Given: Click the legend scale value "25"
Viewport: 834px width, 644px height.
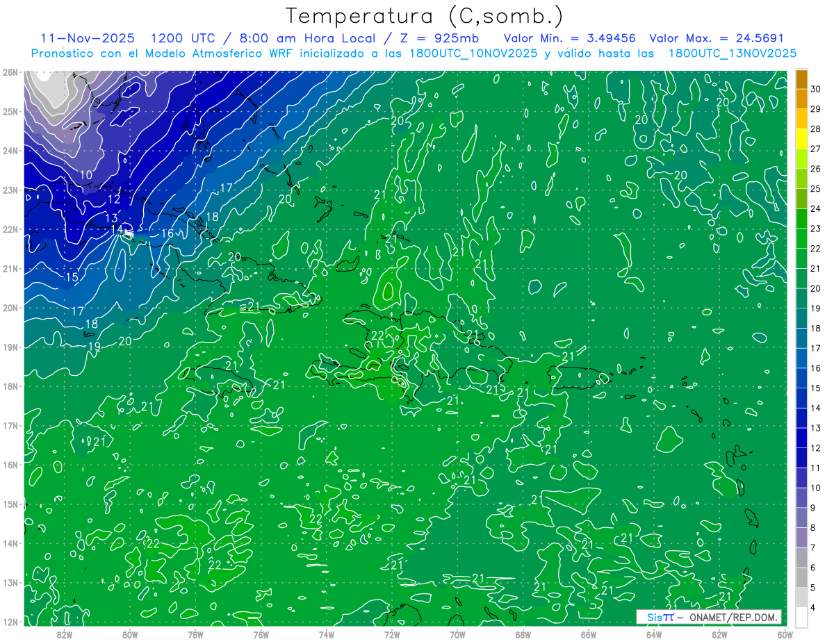Looking at the screenshot, I should click(x=815, y=189).
